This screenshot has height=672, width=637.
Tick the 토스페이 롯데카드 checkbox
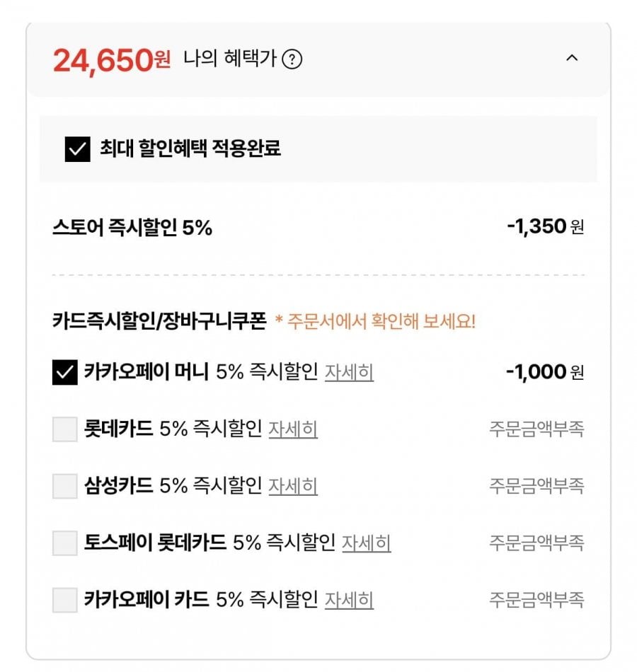click(x=65, y=543)
